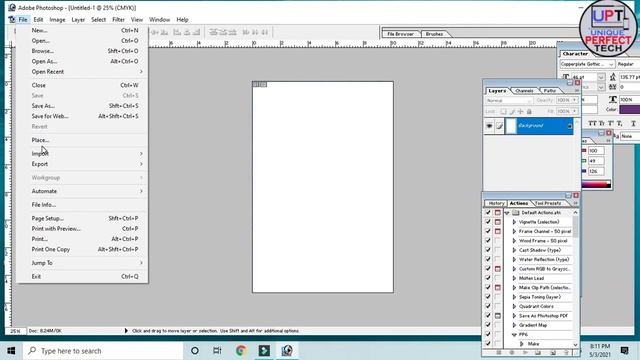Expand the Sepia Toning (layer) action
Viewport: 640px width, 360px height.
coord(514,297)
